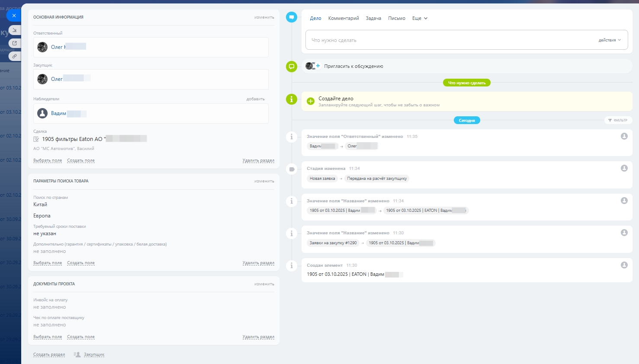Viewport: 639px width, 364px height.
Task: Copy link to this card icon
Action: [x=14, y=56]
